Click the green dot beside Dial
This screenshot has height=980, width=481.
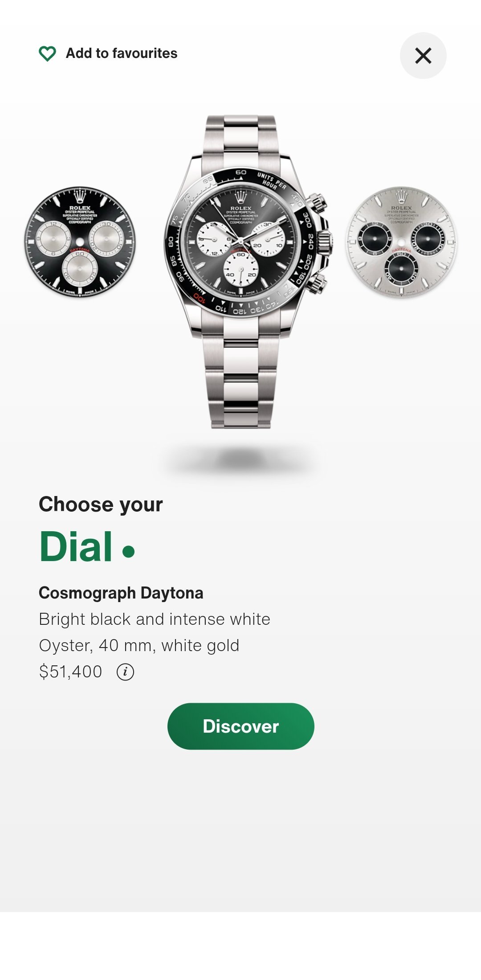point(129,552)
